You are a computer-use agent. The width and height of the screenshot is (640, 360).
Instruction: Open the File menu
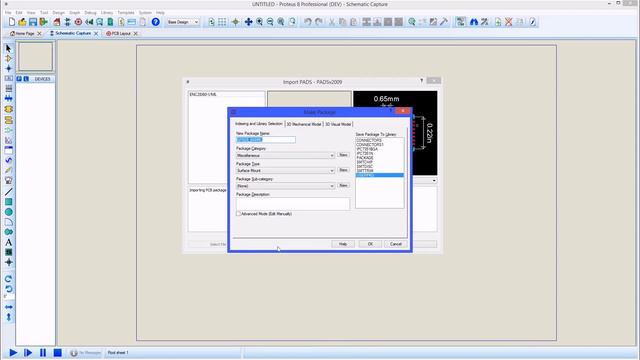(8, 13)
